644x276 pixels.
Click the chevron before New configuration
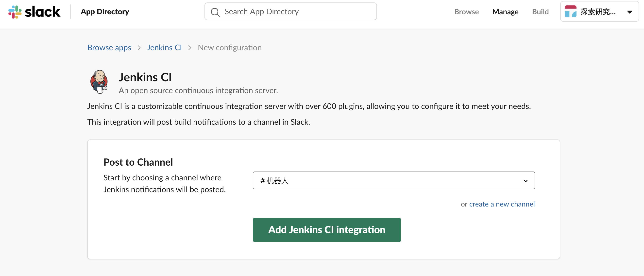coord(190,48)
